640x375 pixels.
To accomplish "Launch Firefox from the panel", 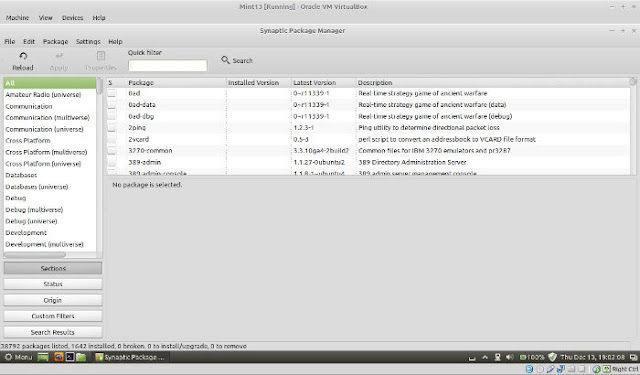I will coord(58,357).
